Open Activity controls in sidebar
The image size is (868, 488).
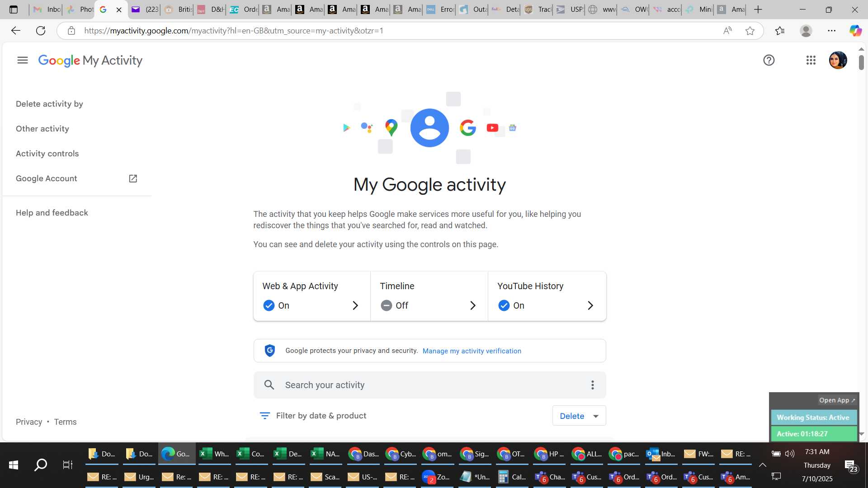coord(47,154)
